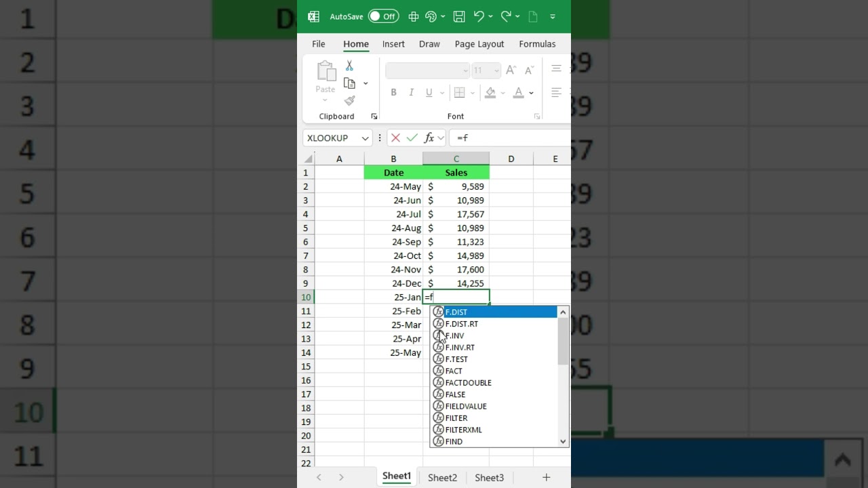This screenshot has height=488, width=868.
Task: Click the Sales header cell
Action: (x=456, y=173)
